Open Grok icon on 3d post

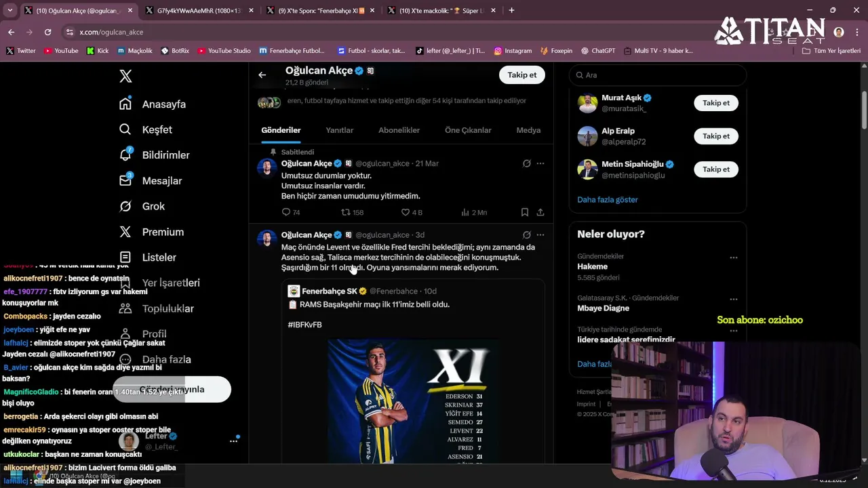(x=527, y=235)
